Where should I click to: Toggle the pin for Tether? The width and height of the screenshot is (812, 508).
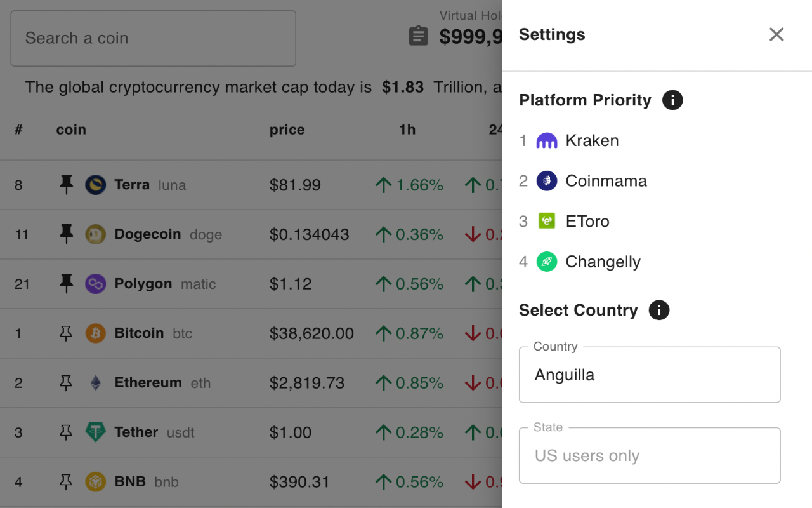[x=66, y=432]
